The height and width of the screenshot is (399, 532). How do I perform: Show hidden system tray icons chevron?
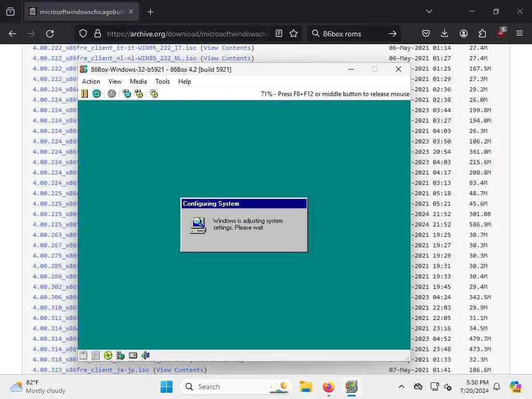(402, 387)
